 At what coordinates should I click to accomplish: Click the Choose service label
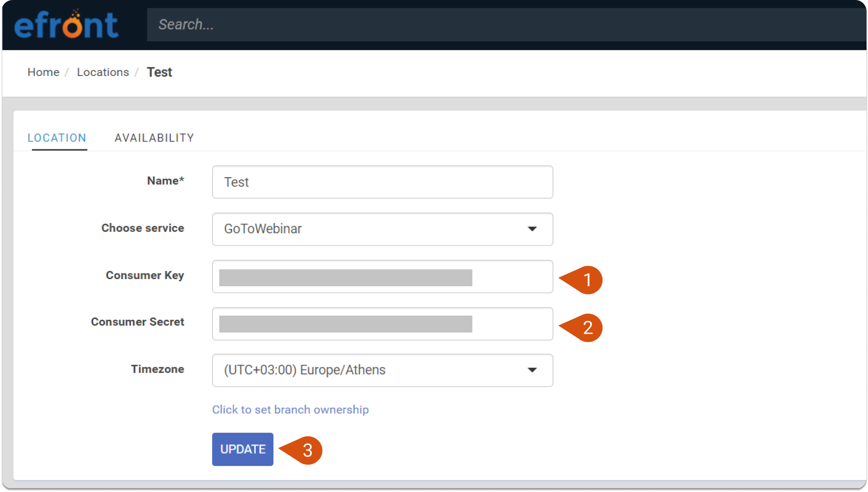pos(143,228)
